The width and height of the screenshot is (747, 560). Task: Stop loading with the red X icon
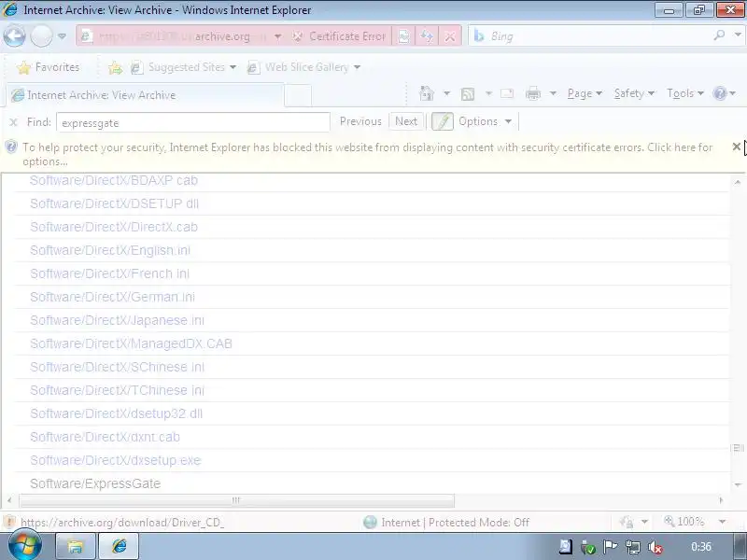click(449, 36)
